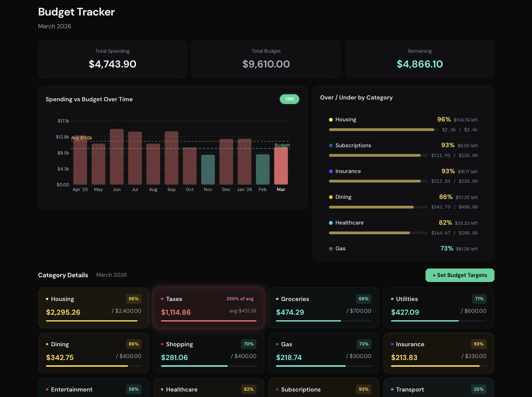Viewport: 532px width, 397px height.
Task: Open the Remaining summary card
Action: (x=420, y=59)
